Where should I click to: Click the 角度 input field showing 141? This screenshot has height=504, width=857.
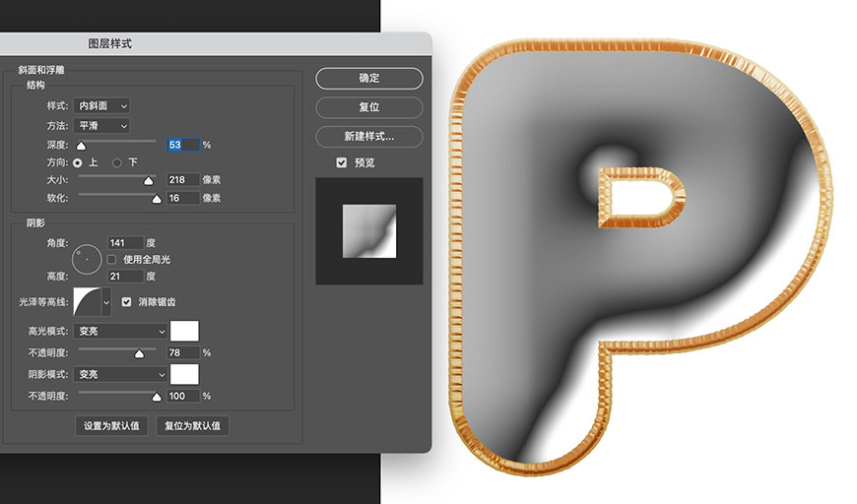pyautogui.click(x=125, y=242)
